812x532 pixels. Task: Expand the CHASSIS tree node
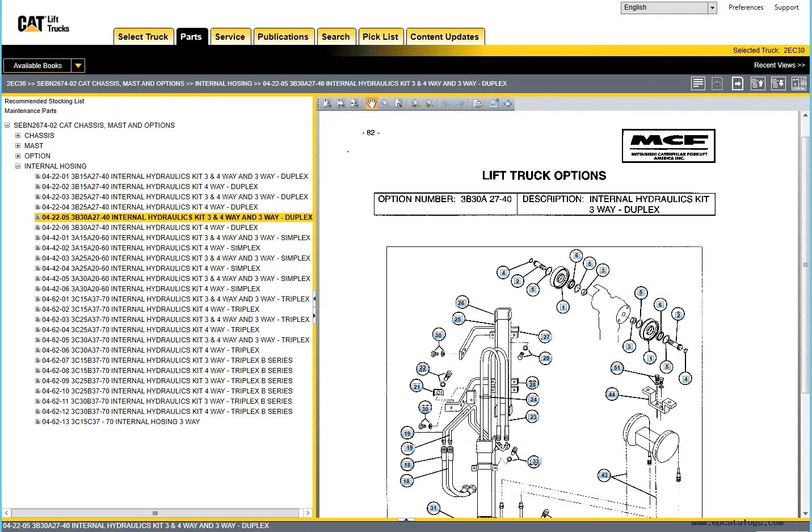[x=18, y=136]
